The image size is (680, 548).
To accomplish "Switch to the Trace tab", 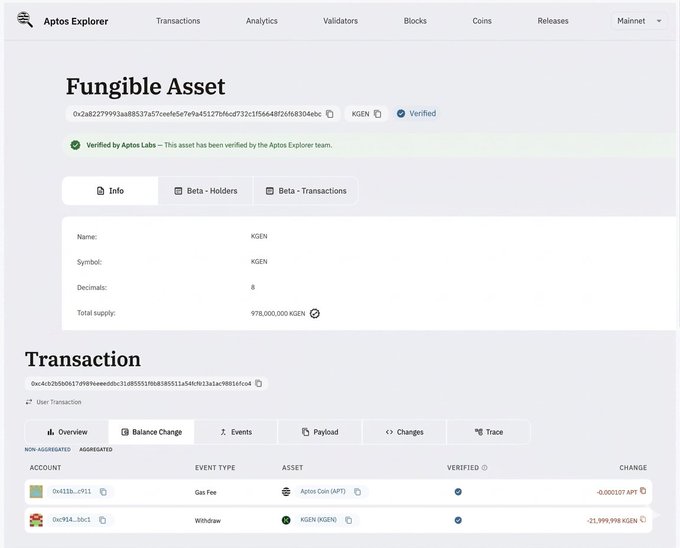I will [489, 432].
